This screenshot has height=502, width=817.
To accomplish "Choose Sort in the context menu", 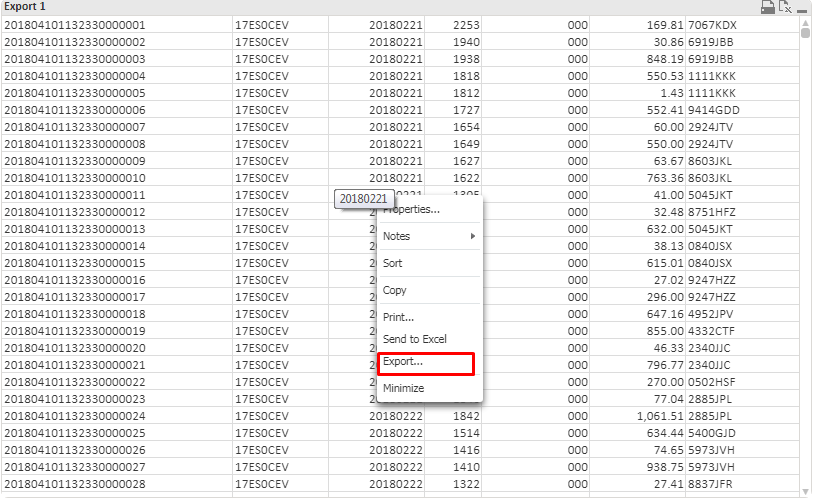I will coord(392,263).
